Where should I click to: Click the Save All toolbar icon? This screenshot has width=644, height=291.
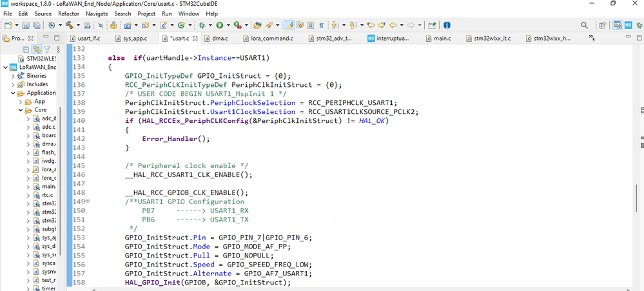[x=36, y=26]
